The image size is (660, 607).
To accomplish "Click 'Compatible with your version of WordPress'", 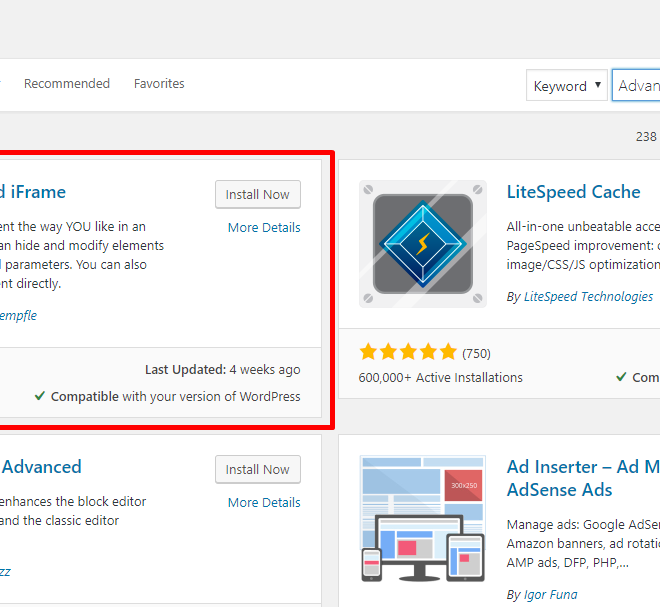I will (176, 397).
